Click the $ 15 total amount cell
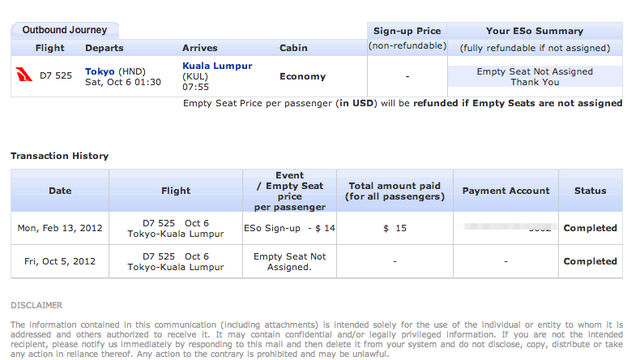 click(395, 228)
